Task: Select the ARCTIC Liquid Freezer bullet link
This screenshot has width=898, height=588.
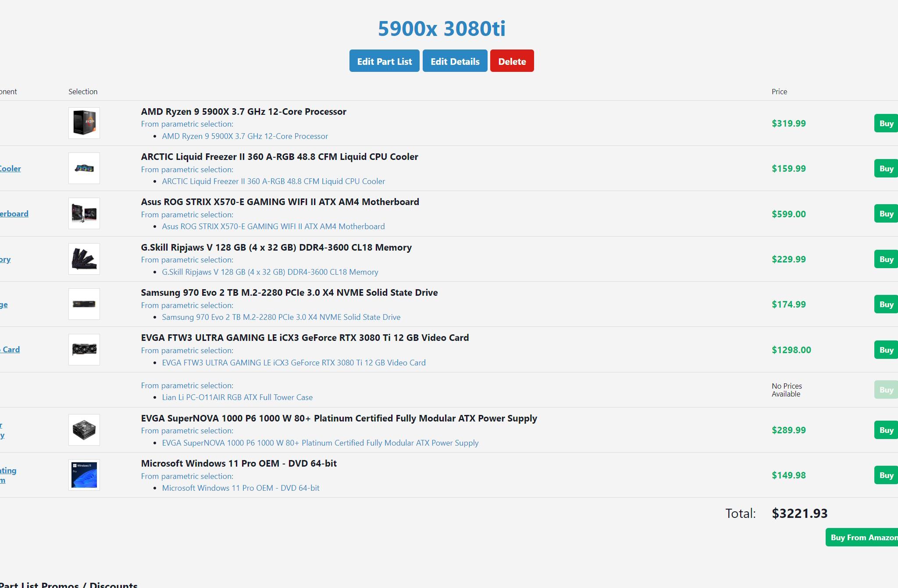Action: click(x=274, y=181)
